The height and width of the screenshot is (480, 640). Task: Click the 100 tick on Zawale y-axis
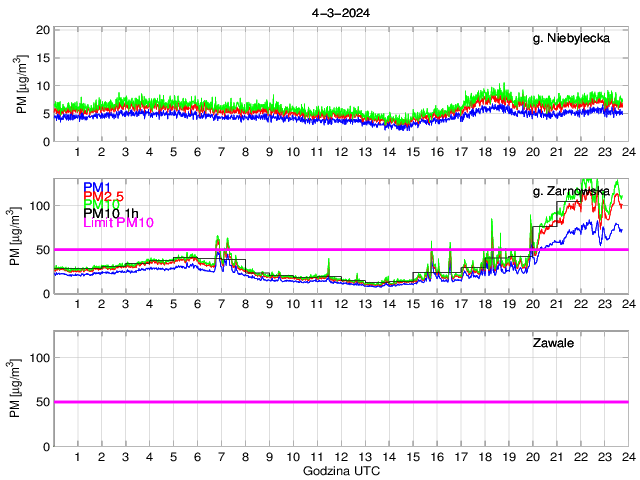[x=40, y=358]
